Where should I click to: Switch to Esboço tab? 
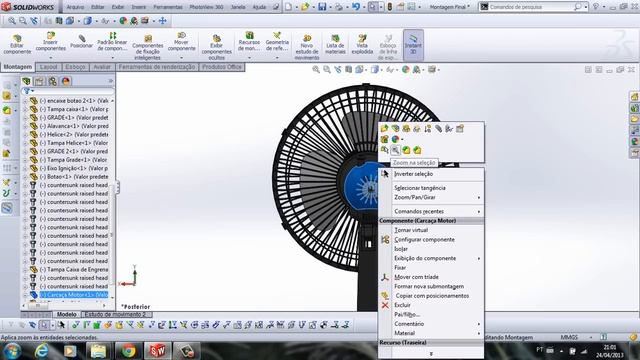pos(75,67)
